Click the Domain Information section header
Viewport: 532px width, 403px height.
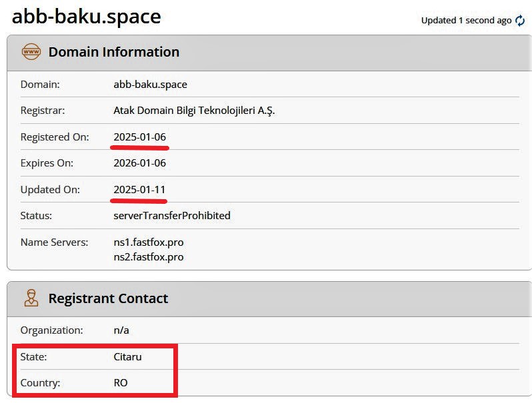(113, 52)
